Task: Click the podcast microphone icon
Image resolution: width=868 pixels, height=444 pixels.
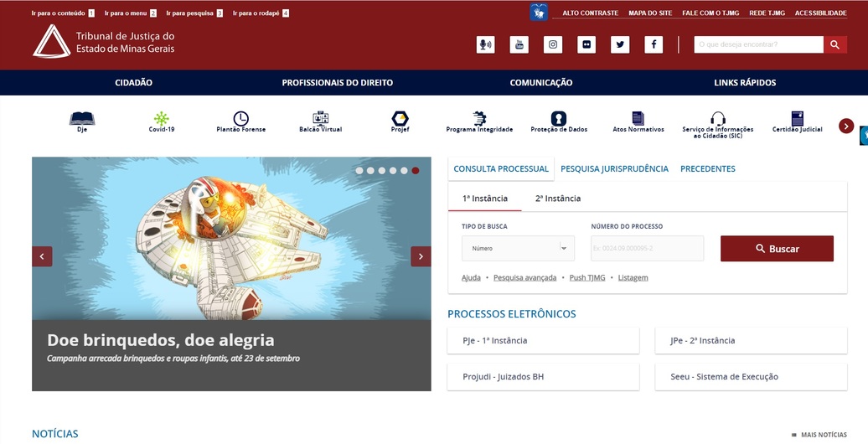Action: click(485, 45)
